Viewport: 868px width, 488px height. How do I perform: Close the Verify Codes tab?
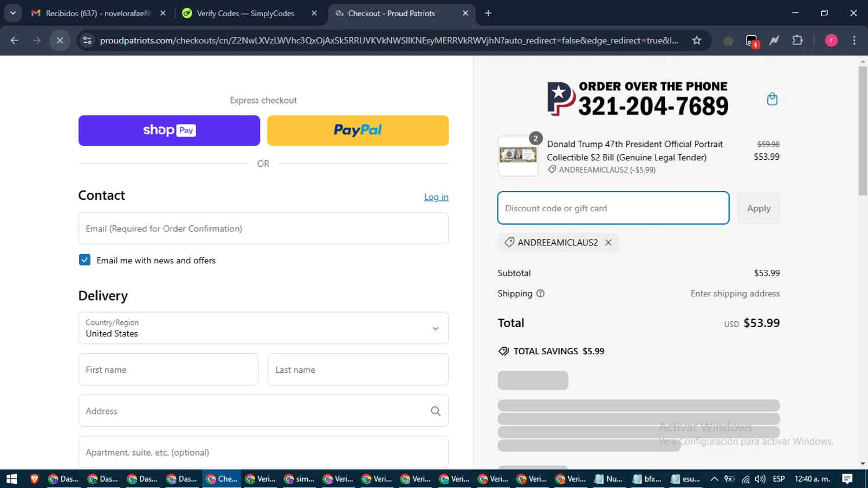(x=314, y=13)
